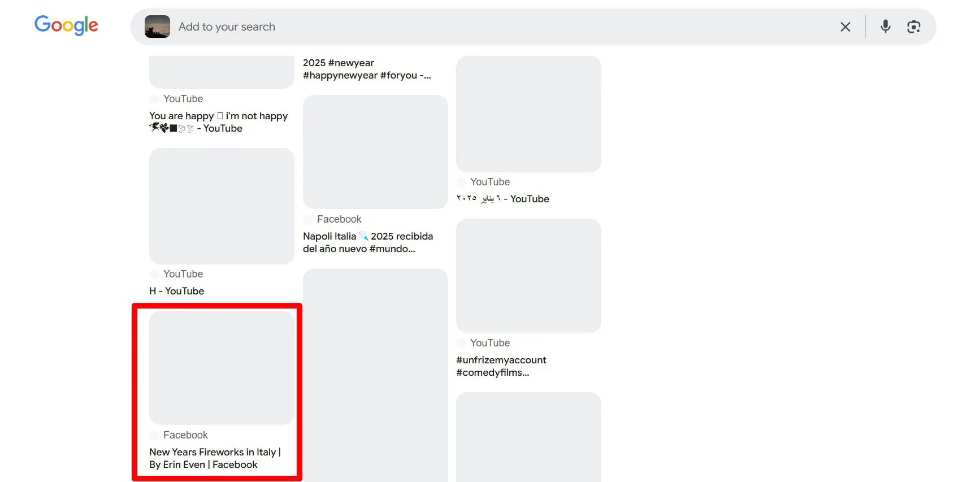
Task: Open the 'H - YouTube' result link
Action: [177, 291]
